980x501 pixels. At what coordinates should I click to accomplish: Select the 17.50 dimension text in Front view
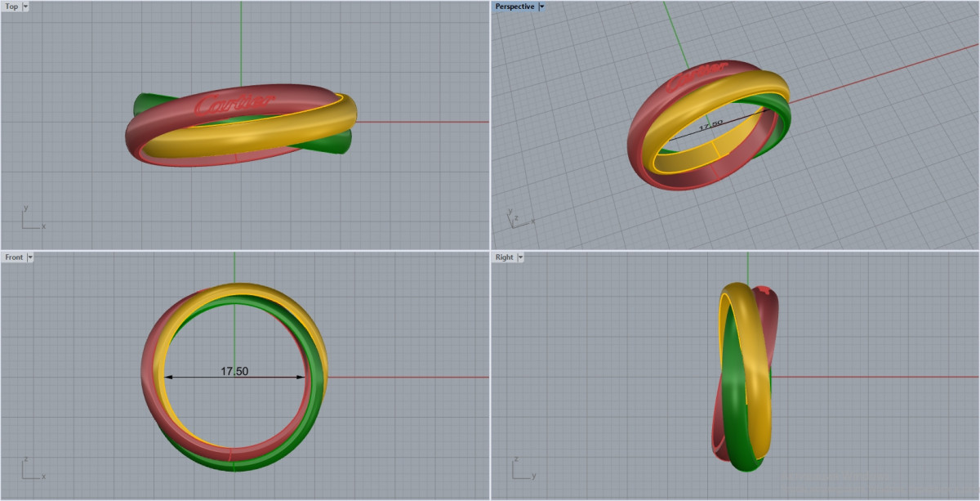point(234,371)
